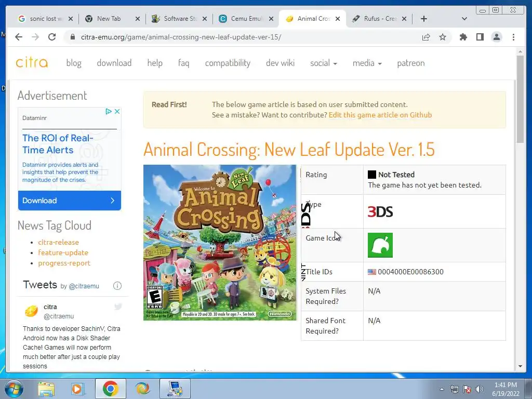This screenshot has width=532, height=399.
Task: Open the Action Center flag tray icon
Action: [x=467, y=389]
